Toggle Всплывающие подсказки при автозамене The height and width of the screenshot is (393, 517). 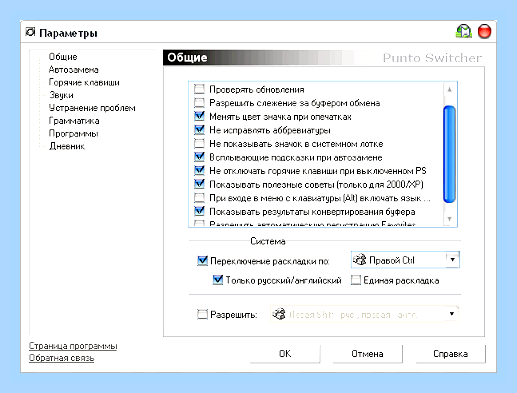[x=199, y=157]
